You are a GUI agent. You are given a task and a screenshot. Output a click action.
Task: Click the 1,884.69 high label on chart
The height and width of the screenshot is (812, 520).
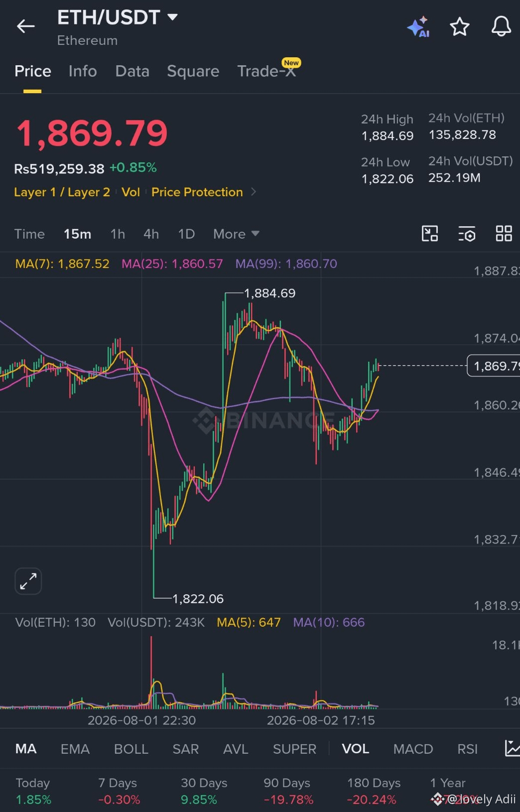click(269, 293)
